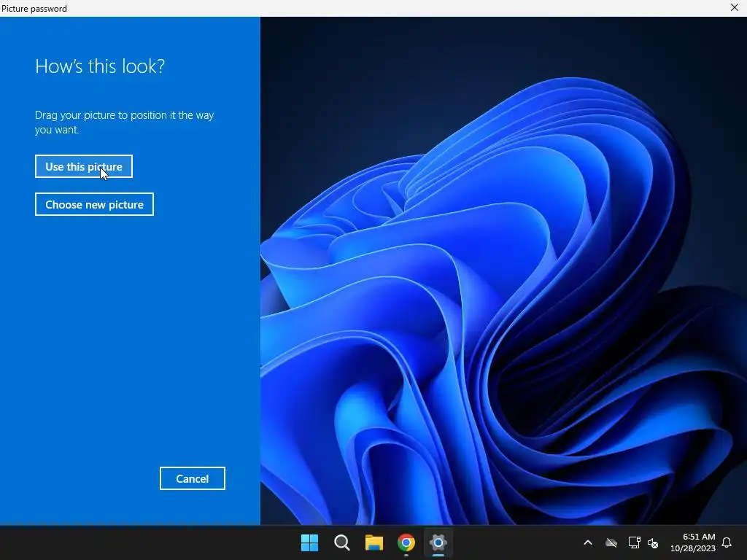This screenshot has width=747, height=560.
Task: Launch File Explorer from taskbar
Action: point(374,542)
